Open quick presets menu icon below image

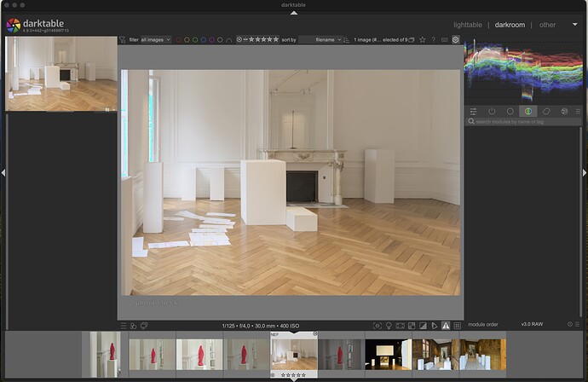point(124,326)
